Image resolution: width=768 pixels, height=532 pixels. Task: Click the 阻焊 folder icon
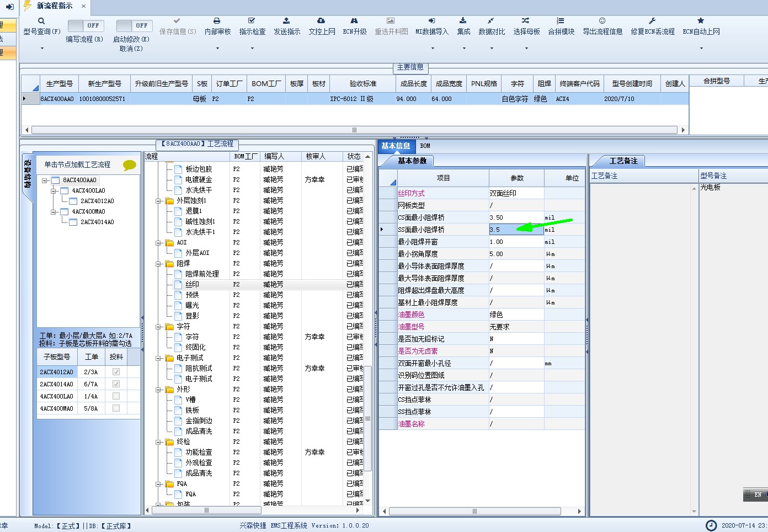coord(169,264)
